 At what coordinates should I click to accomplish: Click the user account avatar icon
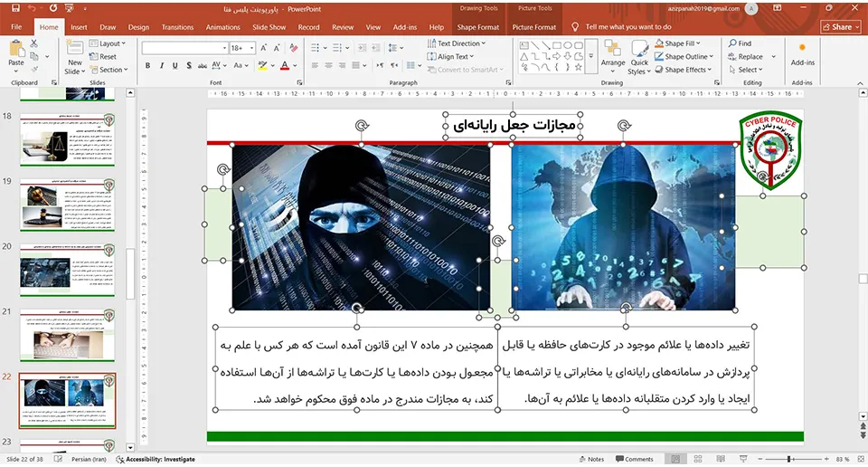coord(751,8)
